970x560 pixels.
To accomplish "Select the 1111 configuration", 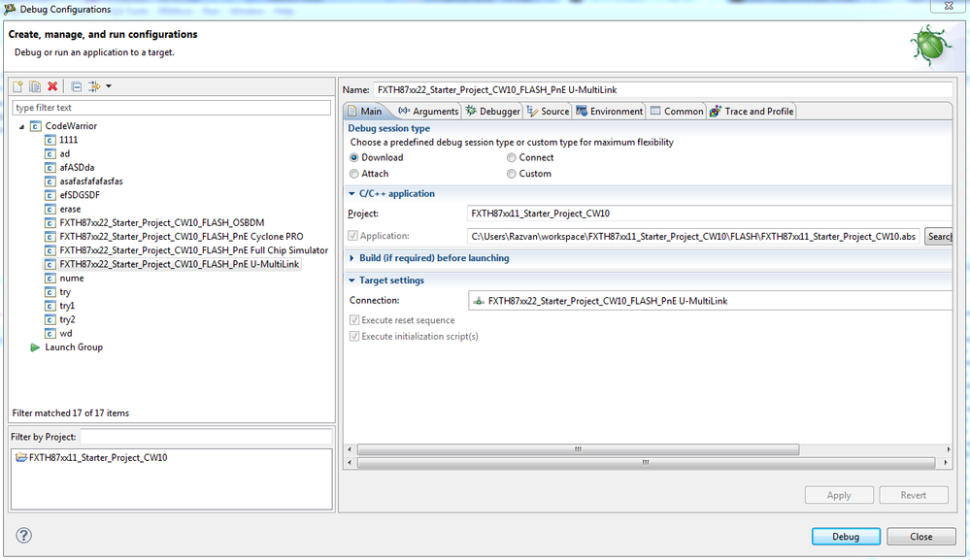I will (69, 140).
